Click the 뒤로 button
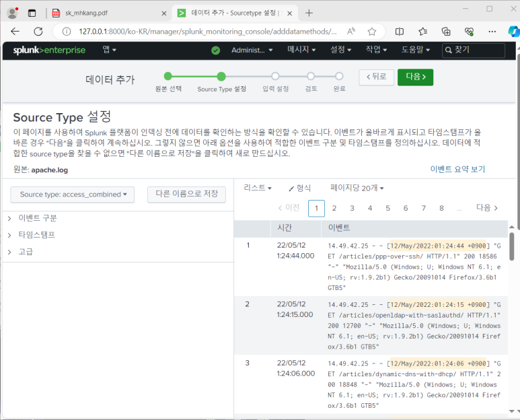The height and width of the screenshot is (420, 520). (377, 77)
